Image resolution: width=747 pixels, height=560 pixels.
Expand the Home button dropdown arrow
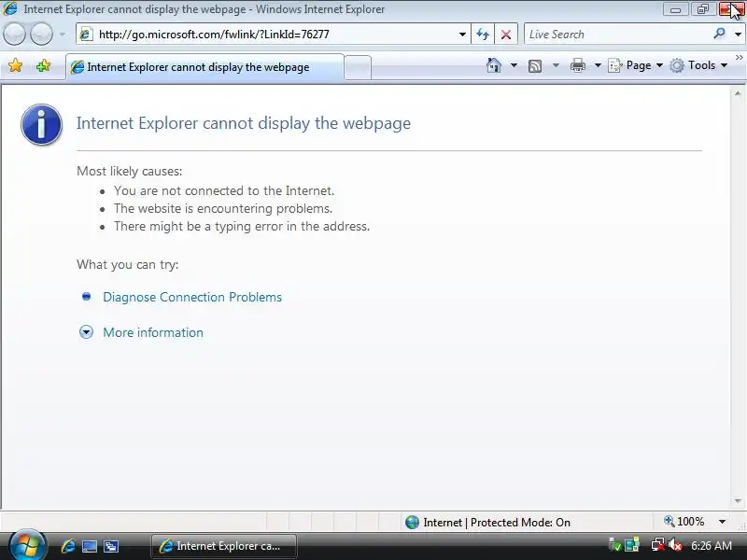tap(514, 65)
